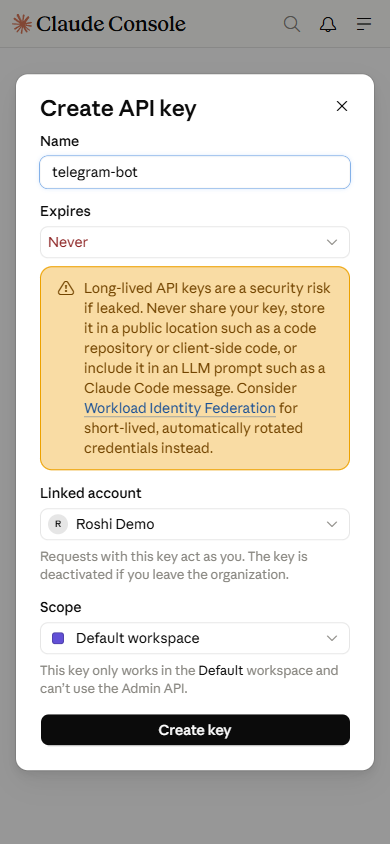Click the Scope label

click(61, 607)
